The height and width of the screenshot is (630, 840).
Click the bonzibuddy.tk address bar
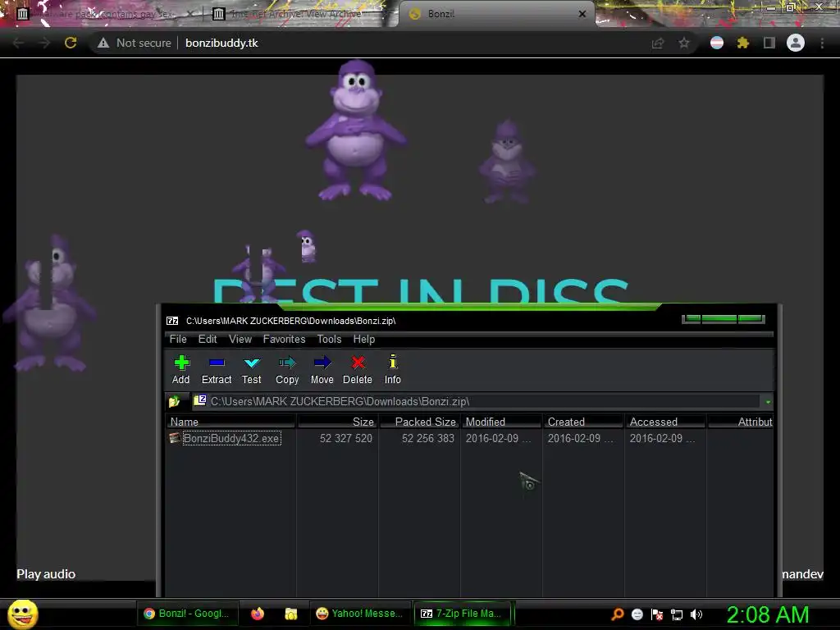tap(221, 43)
